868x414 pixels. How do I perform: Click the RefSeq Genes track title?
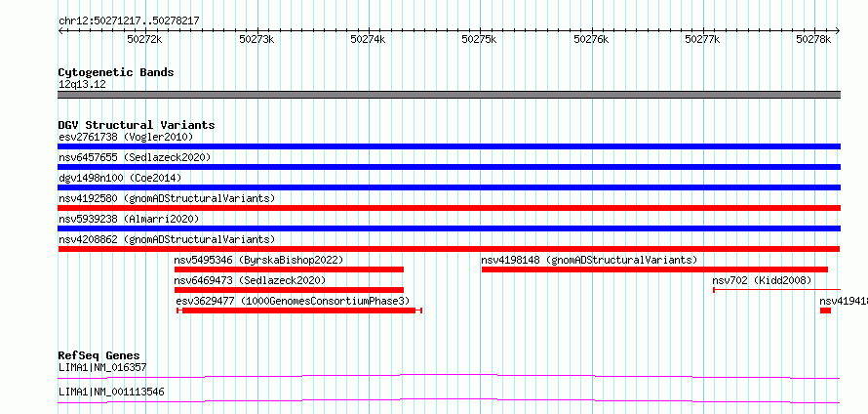pyautogui.click(x=99, y=355)
